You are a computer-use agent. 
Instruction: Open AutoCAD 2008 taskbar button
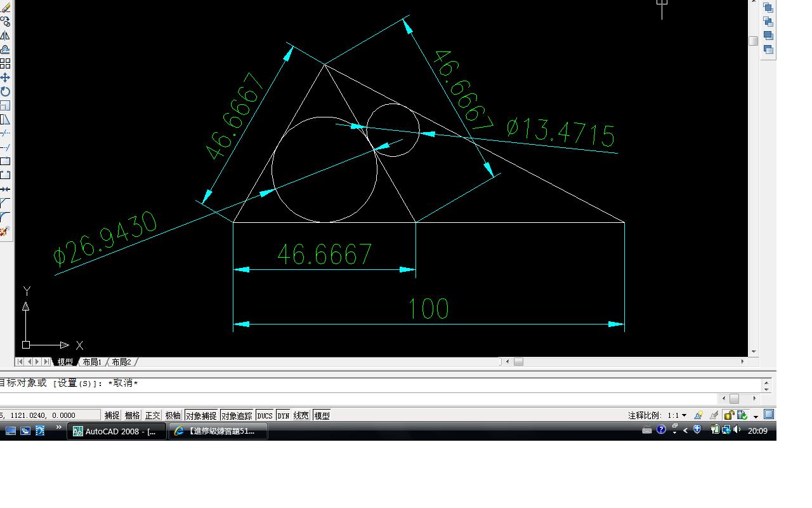point(116,431)
